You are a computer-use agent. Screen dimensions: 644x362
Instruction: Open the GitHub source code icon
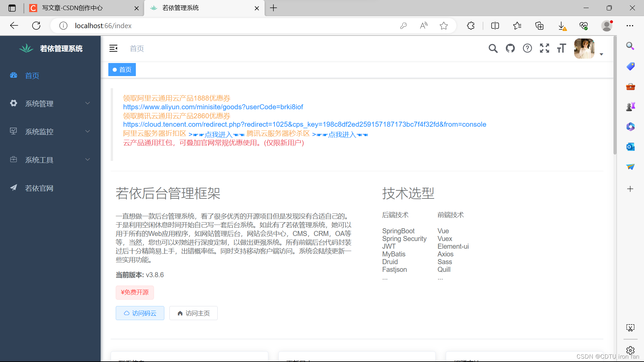[510, 48]
